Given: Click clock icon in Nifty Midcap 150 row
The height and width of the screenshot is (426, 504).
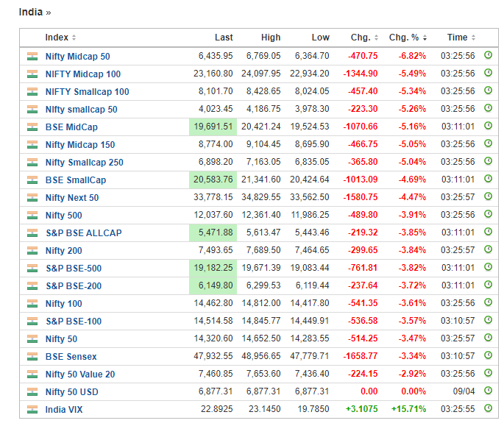Looking at the screenshot, I should pos(488,143).
